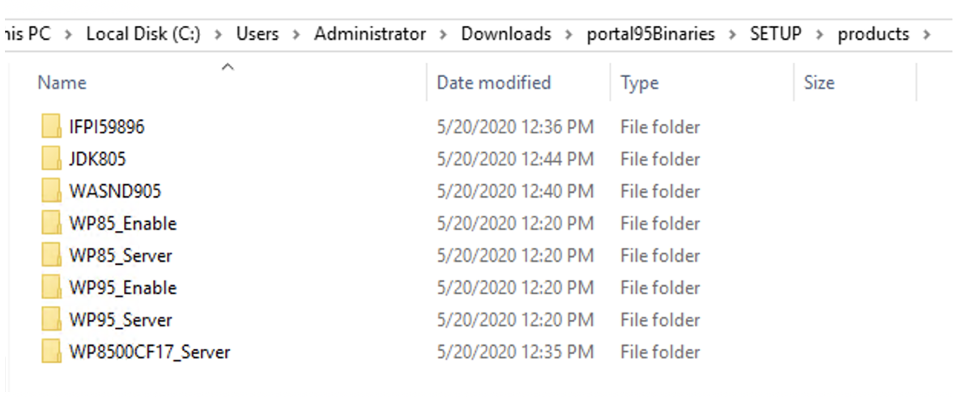Navigate to Administrator in the breadcrumb
This screenshot has width=980, height=397.
369,34
